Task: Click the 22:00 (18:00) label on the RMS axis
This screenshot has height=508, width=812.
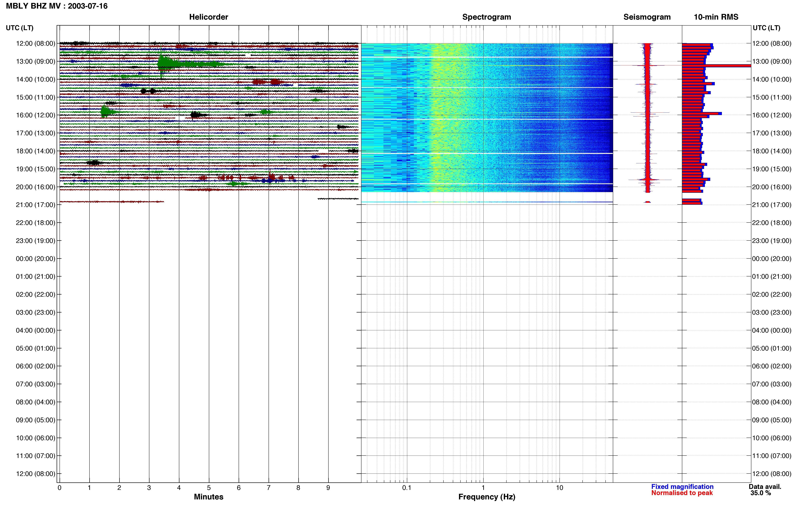Action: 772,223
